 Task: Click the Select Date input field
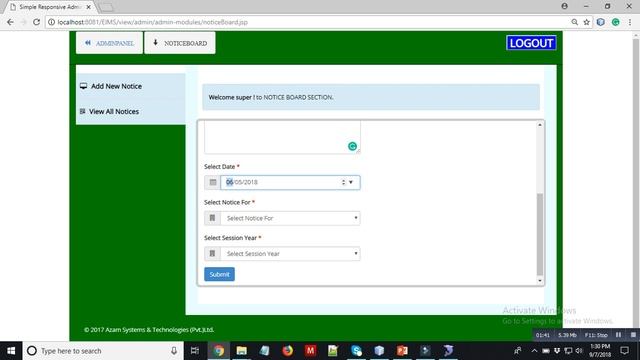coord(290,182)
